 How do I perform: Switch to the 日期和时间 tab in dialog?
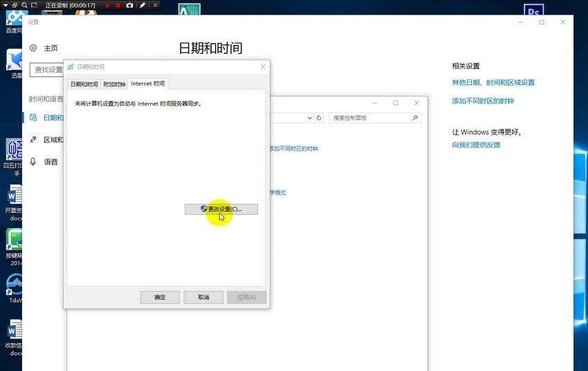[x=84, y=84]
